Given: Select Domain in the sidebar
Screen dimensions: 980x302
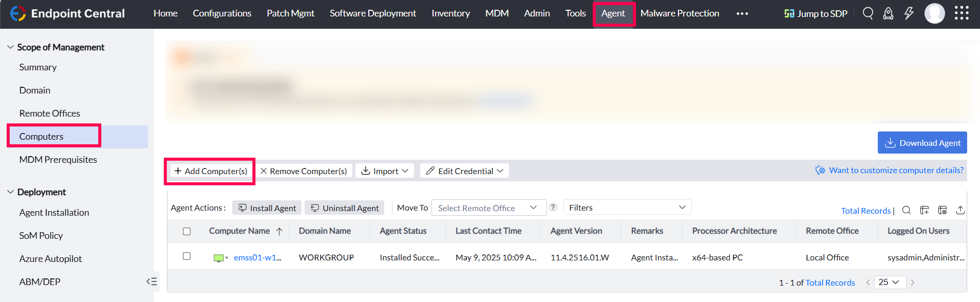Looking at the screenshot, I should tap(35, 90).
